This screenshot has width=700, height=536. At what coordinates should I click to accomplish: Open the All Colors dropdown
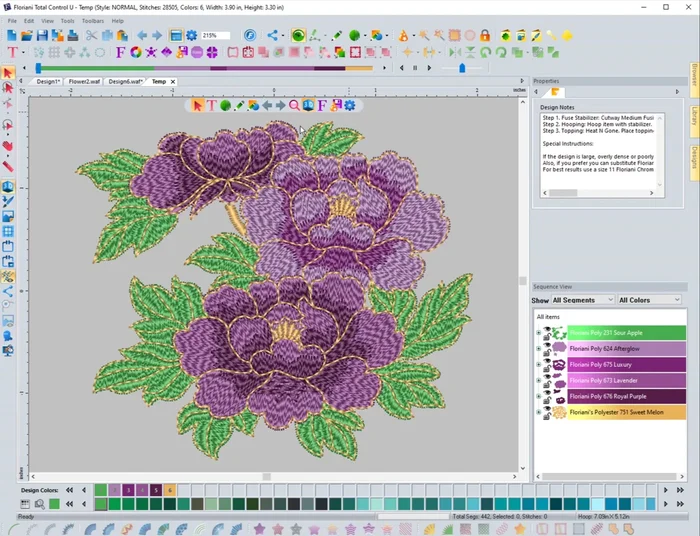tap(647, 300)
